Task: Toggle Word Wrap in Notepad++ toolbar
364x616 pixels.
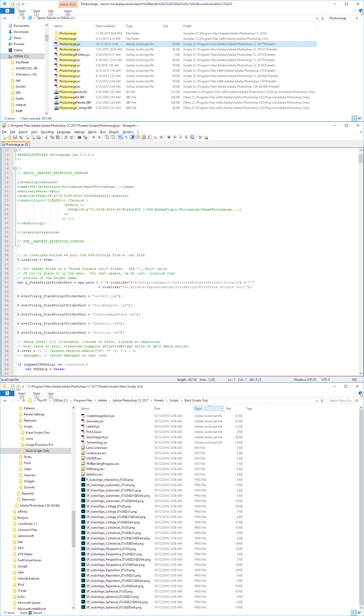Action: coord(120,137)
